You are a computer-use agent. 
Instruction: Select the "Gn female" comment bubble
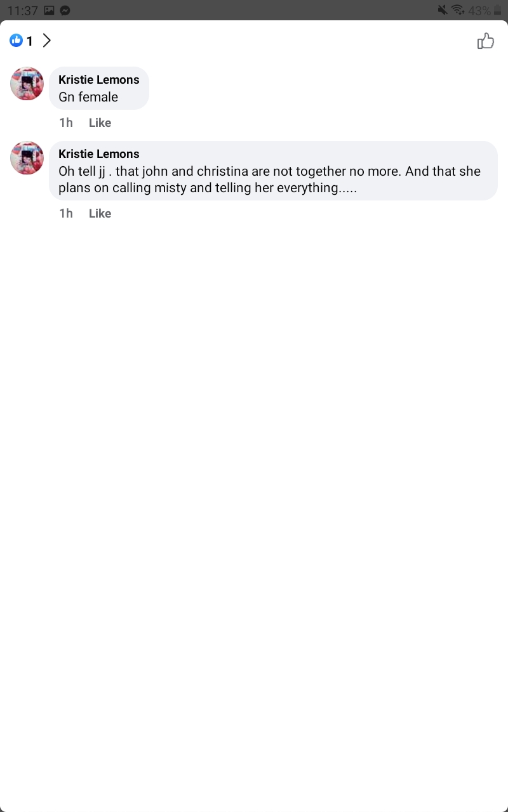99,88
